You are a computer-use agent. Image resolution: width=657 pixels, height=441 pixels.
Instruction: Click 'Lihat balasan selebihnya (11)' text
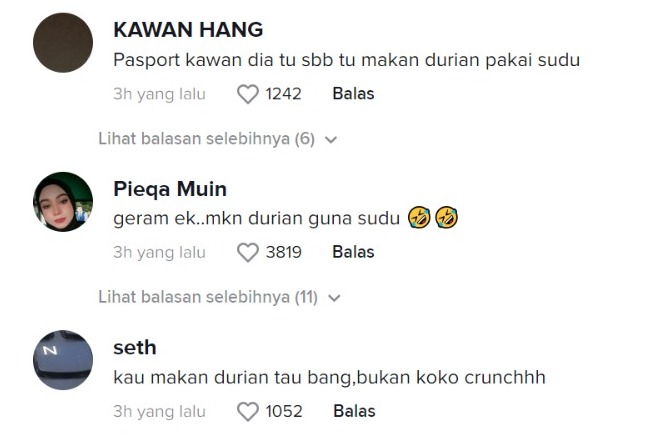click(x=208, y=297)
